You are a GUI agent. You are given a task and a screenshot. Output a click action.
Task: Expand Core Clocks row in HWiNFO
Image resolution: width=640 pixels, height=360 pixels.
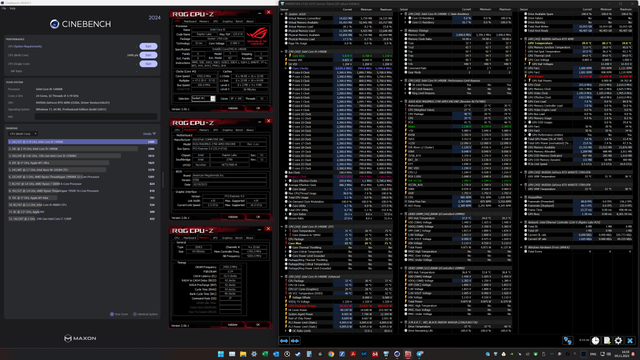(286, 68)
